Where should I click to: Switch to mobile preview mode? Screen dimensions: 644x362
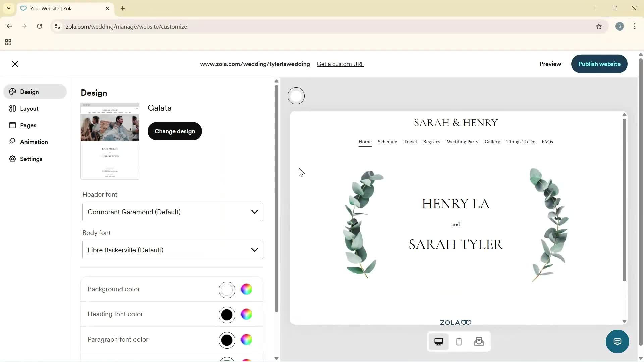pyautogui.click(x=459, y=341)
